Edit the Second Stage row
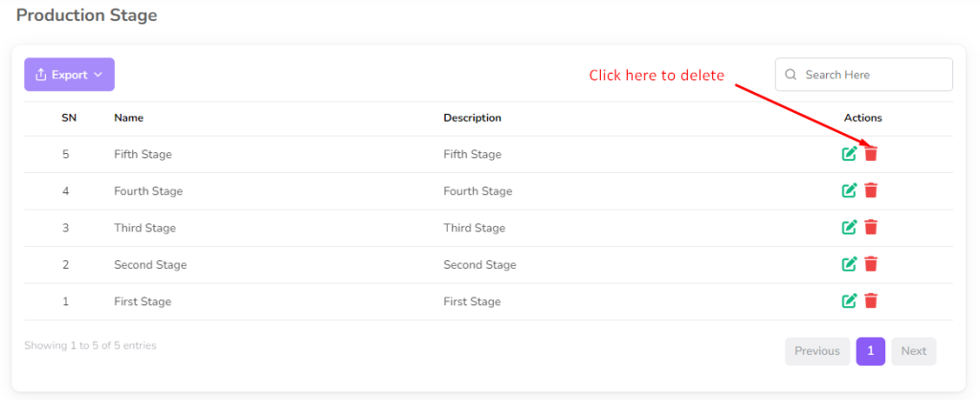980x400 pixels. pos(849,264)
